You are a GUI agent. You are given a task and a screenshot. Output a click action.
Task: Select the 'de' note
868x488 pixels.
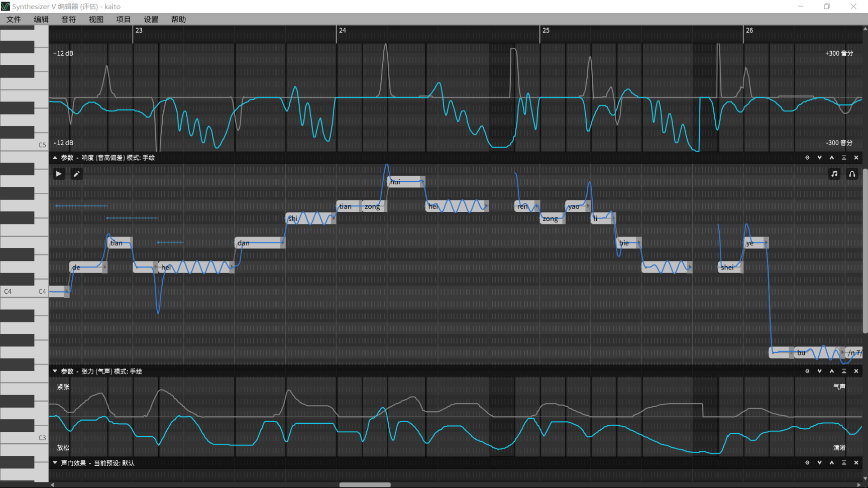[x=88, y=267]
